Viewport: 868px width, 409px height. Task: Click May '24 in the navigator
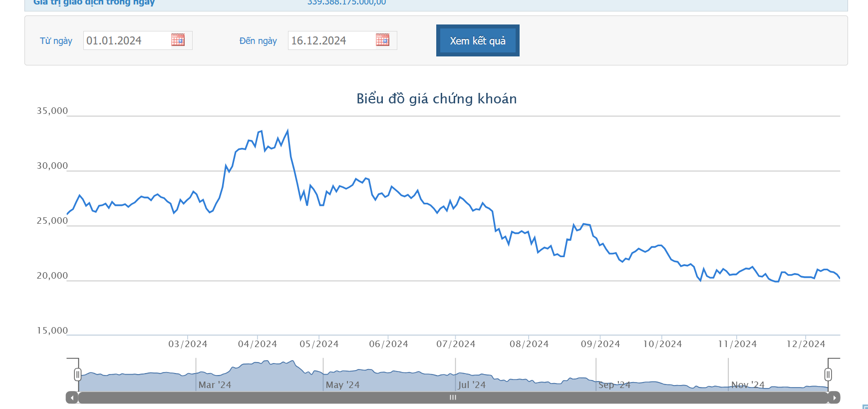(342, 385)
